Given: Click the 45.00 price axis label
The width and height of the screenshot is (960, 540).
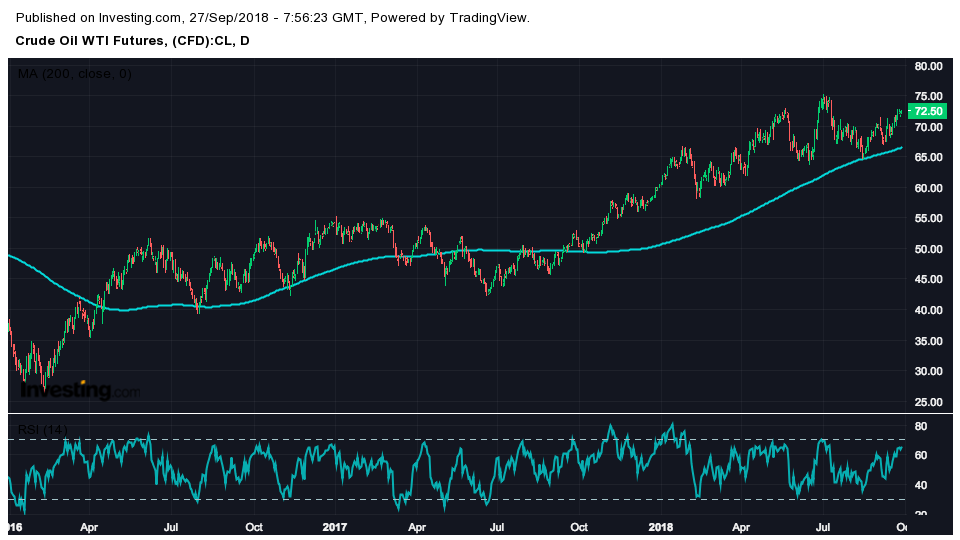Looking at the screenshot, I should (x=929, y=281).
